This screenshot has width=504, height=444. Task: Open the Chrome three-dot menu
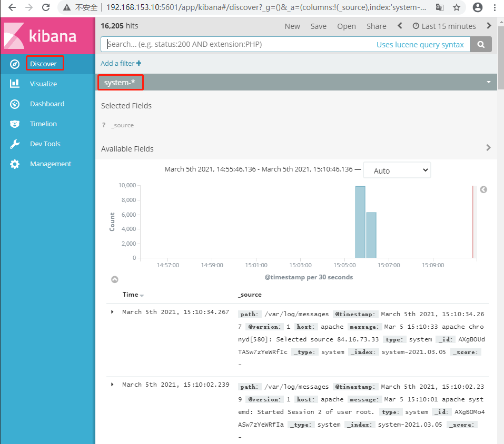coord(495,7)
